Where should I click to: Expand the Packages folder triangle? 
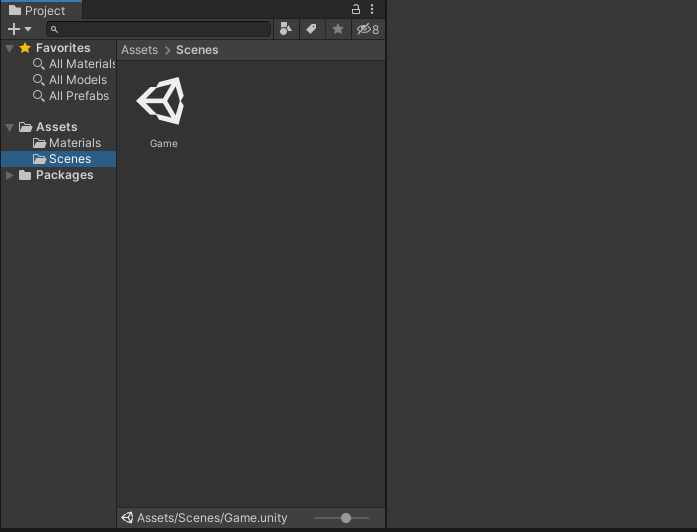[x=9, y=175]
